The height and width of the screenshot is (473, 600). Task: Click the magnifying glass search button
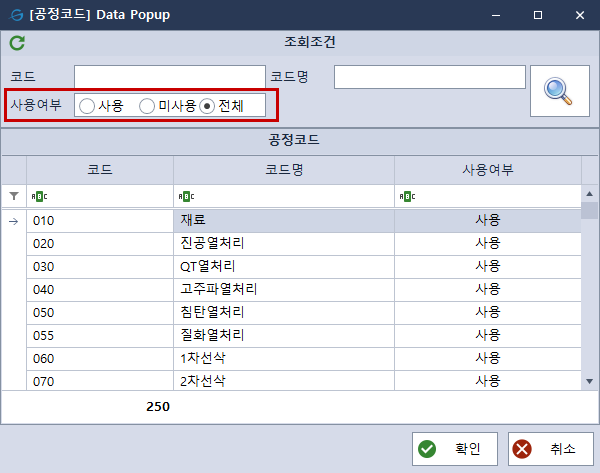559,91
